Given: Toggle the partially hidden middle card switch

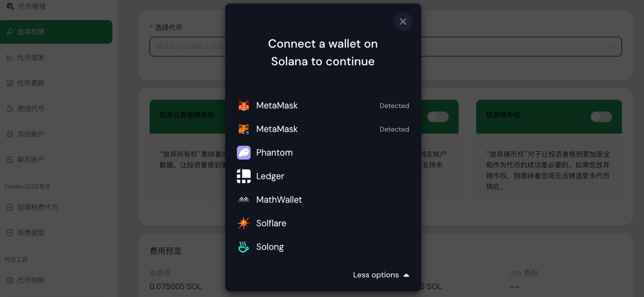Looking at the screenshot, I should click(438, 117).
